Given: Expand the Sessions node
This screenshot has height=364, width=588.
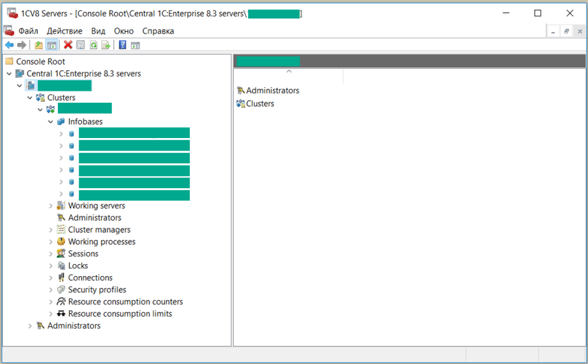Looking at the screenshot, I should tap(51, 254).
